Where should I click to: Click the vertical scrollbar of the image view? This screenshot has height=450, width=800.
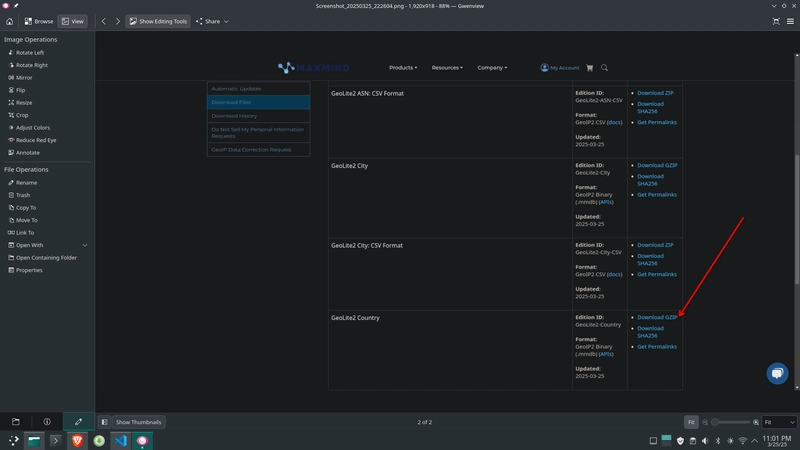797,221
